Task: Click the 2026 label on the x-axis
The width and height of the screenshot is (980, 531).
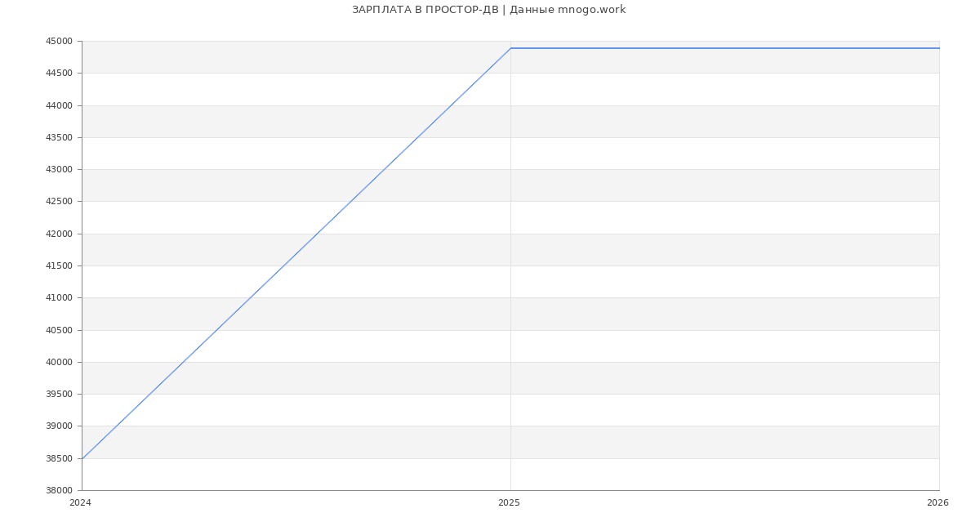Action: pyautogui.click(x=938, y=503)
